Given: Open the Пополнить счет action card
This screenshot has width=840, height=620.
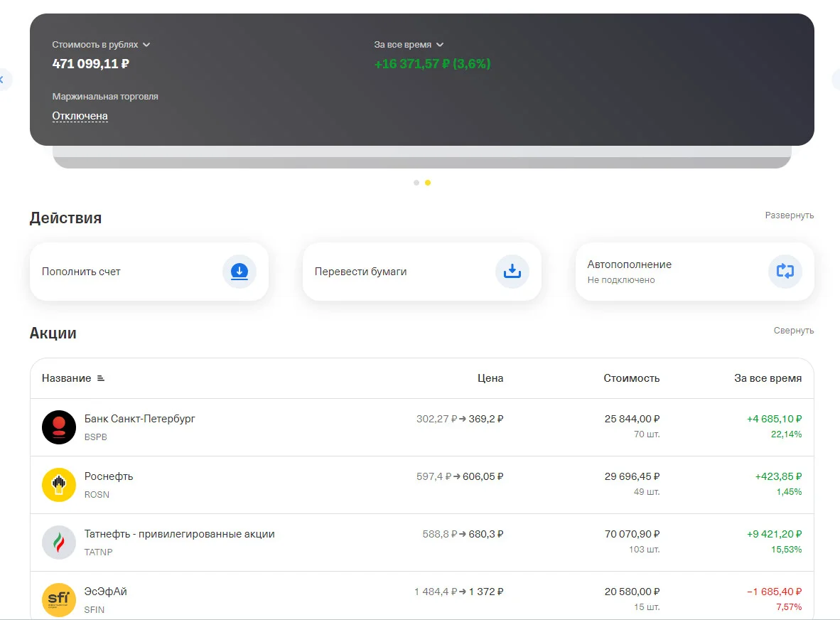Looking at the screenshot, I should coord(149,272).
